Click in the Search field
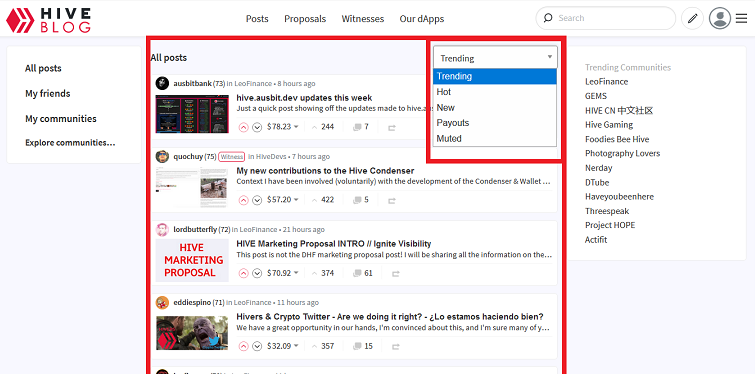 pyautogui.click(x=606, y=18)
